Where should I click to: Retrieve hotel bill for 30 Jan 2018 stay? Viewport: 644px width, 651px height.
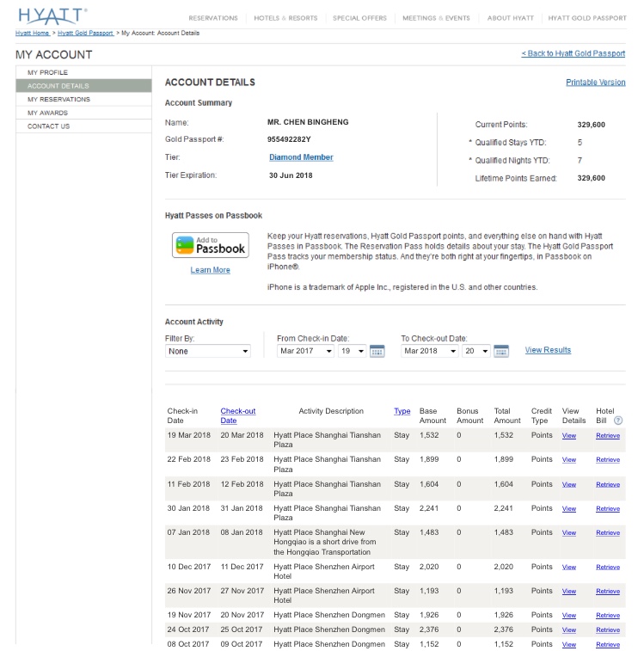coord(608,508)
